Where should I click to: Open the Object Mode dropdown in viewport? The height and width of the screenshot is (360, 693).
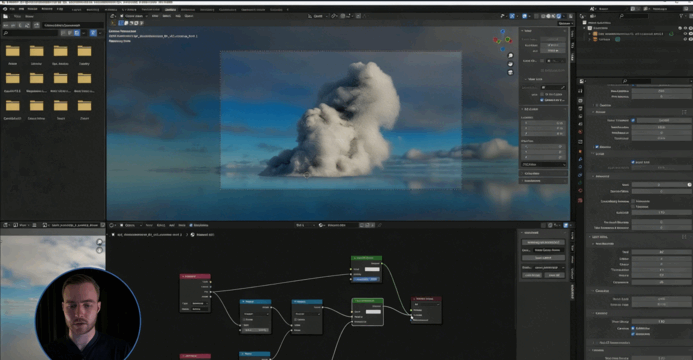[134, 16]
